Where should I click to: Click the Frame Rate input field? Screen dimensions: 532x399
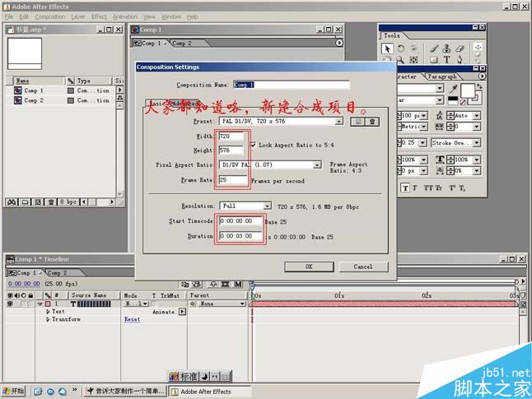point(233,179)
